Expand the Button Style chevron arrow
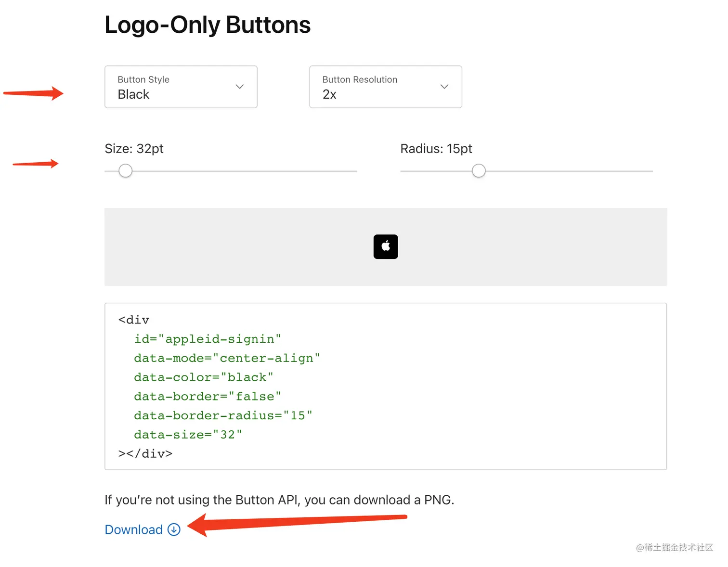Viewport: 728px width, 567px height. pyautogui.click(x=239, y=87)
